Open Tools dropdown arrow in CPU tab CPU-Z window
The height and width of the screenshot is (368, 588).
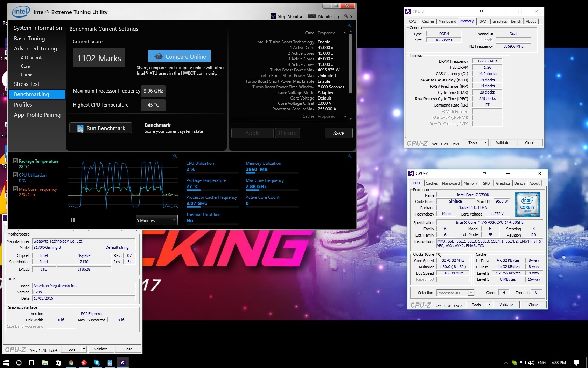pyautogui.click(x=489, y=305)
